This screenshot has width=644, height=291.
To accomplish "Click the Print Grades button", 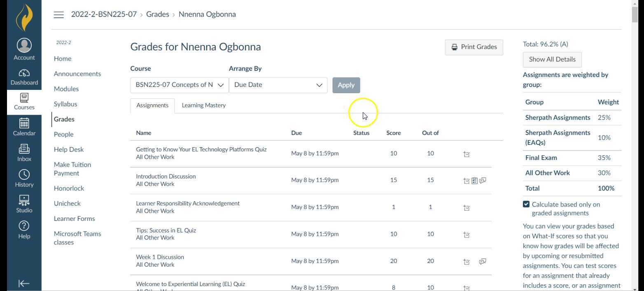I will (x=474, y=47).
